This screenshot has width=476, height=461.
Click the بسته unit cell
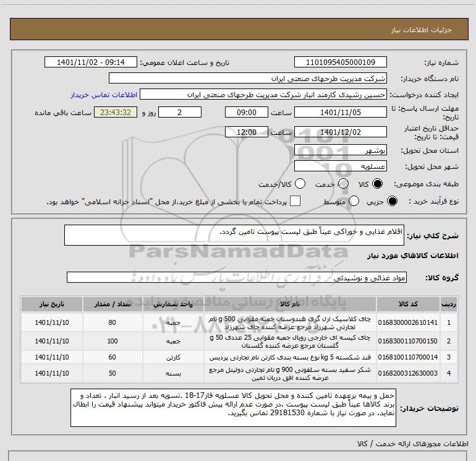pos(173,374)
